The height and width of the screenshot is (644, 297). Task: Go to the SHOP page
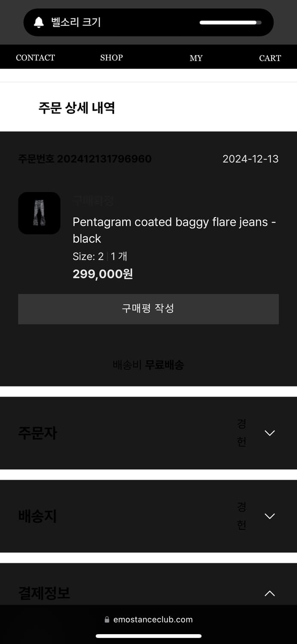click(x=112, y=58)
